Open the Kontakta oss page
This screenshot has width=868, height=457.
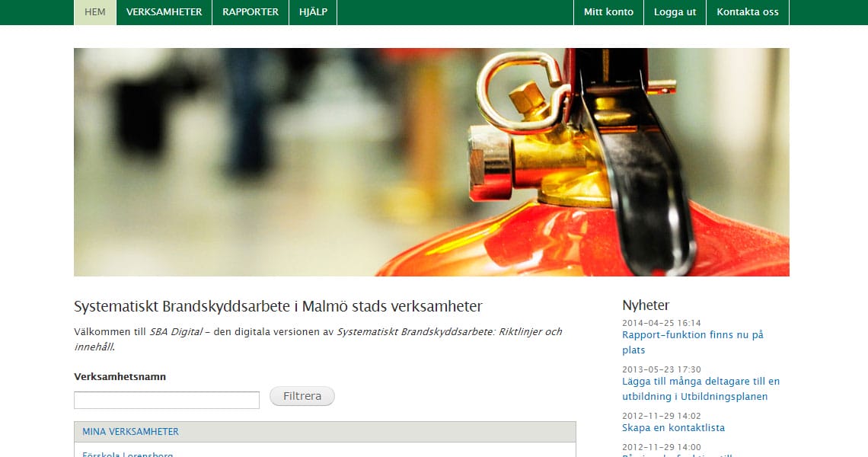tap(747, 11)
